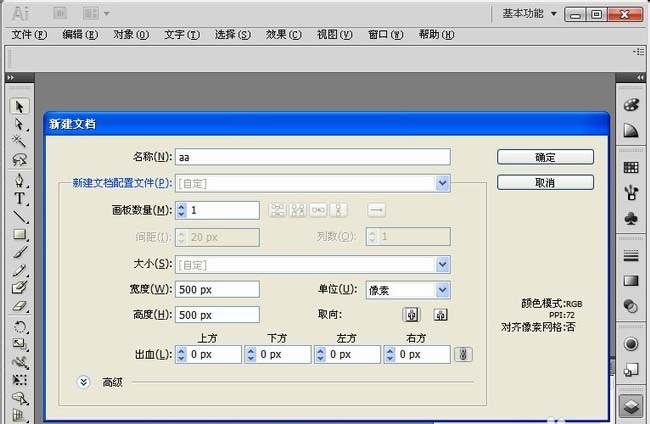Select the Pen tool
This screenshot has height=424, width=650.
tap(19, 180)
